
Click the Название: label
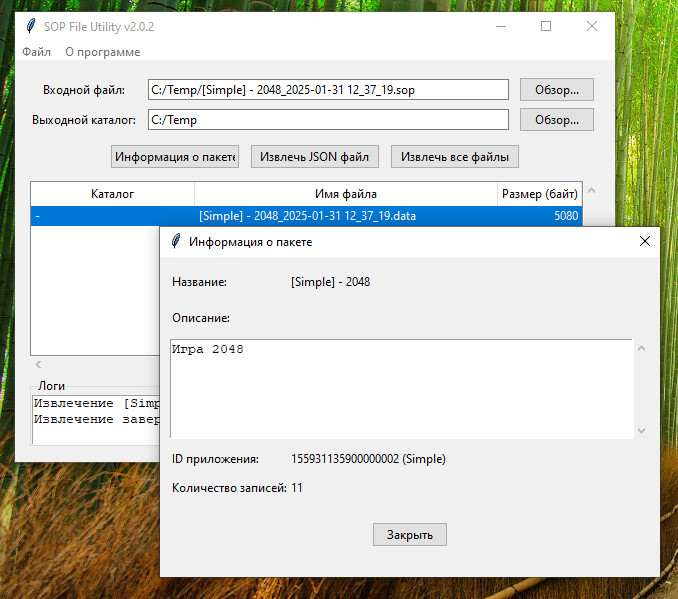[199, 282]
